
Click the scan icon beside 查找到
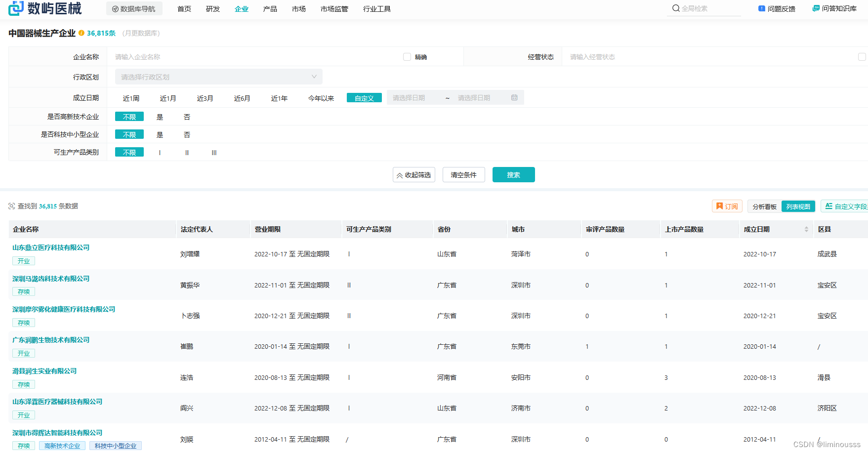pos(12,206)
